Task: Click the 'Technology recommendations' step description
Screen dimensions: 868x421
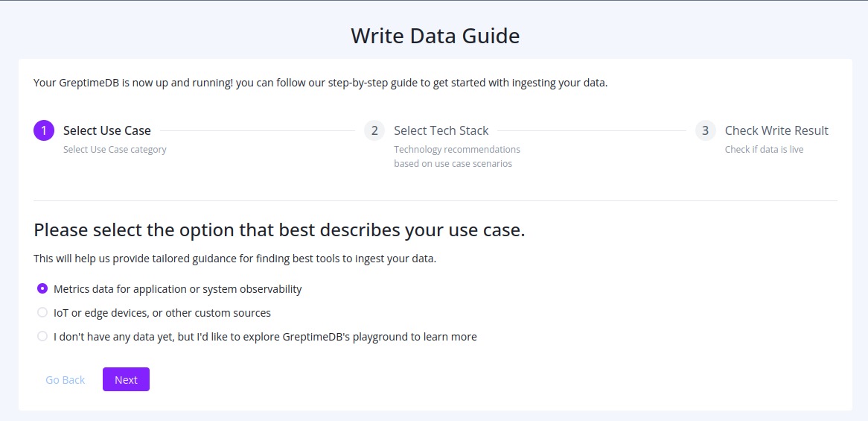Action: coord(456,149)
